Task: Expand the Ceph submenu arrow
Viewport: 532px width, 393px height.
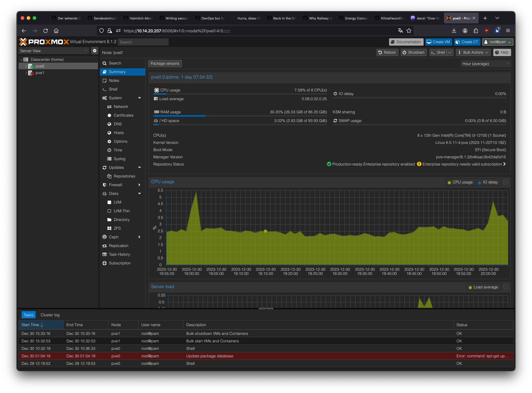Action: point(139,237)
